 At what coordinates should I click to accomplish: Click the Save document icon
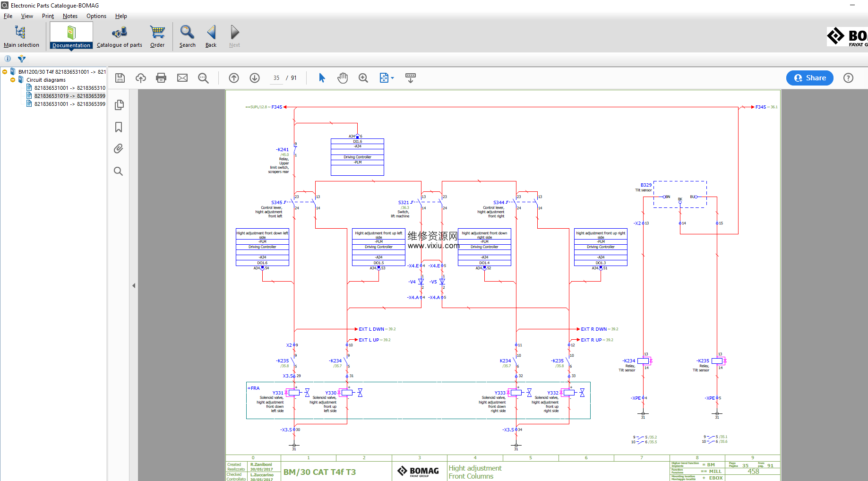pos(120,78)
